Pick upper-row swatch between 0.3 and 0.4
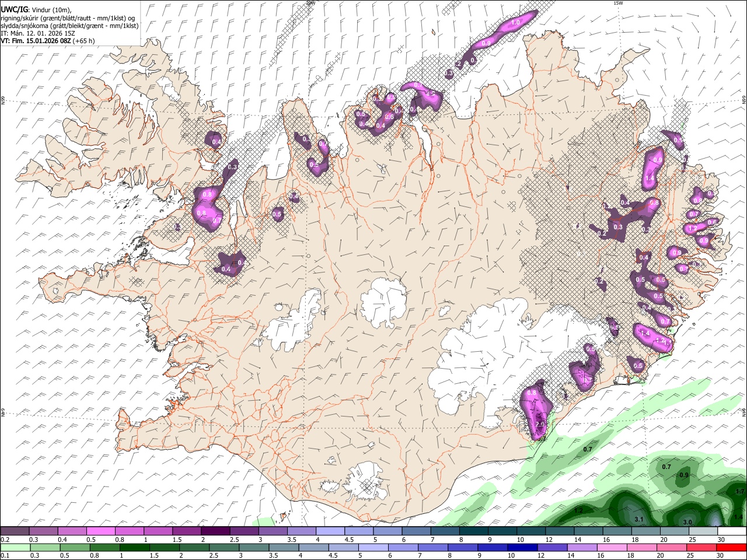Screen dimensions: 747x560 click(43, 531)
